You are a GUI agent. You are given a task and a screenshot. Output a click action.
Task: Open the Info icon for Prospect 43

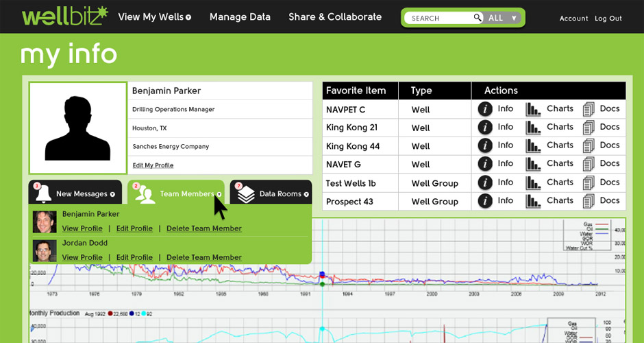[485, 201]
